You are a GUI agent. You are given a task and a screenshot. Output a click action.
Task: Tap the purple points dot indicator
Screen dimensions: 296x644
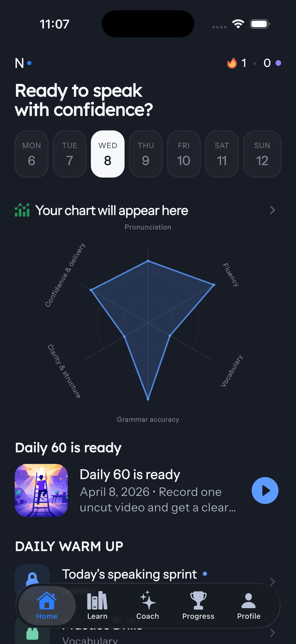(278, 63)
